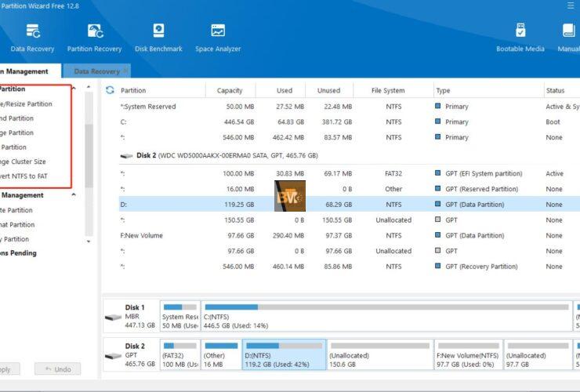Open the Disk Benchmark tool
Viewport: 580px width, 392px height.
point(158,37)
